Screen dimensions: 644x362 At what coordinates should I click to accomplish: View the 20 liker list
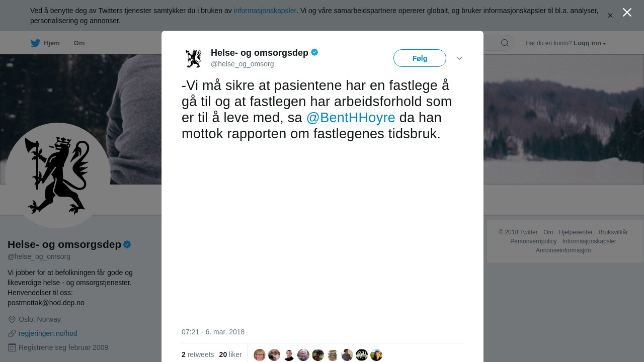click(230, 354)
